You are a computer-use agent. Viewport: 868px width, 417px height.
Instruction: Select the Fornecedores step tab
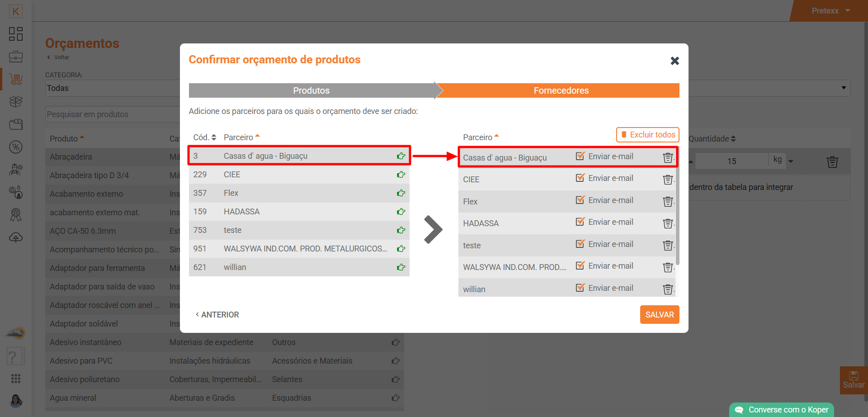coord(561,90)
